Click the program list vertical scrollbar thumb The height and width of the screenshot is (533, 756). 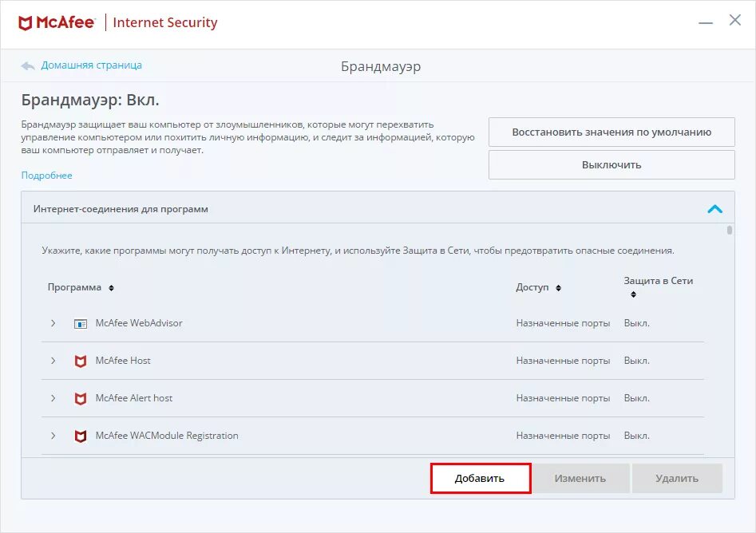(x=730, y=231)
